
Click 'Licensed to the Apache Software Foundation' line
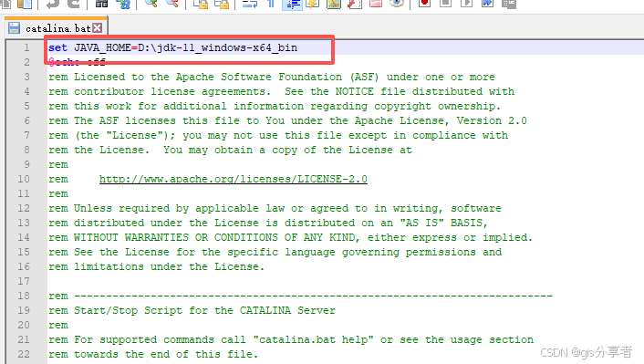[x=272, y=77]
